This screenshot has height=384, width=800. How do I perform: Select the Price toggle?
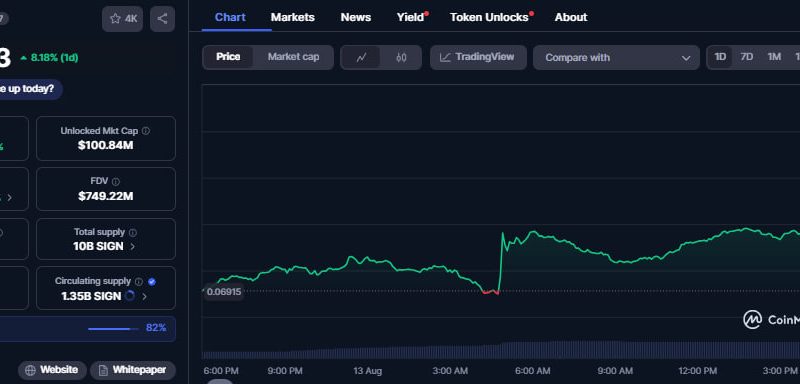(228, 57)
